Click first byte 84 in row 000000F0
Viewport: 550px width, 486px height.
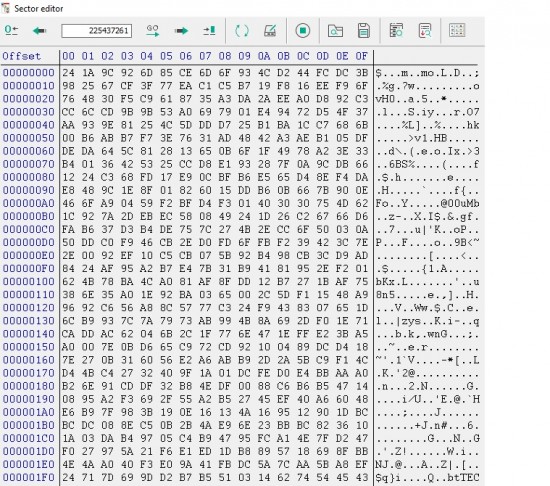[x=68, y=269]
